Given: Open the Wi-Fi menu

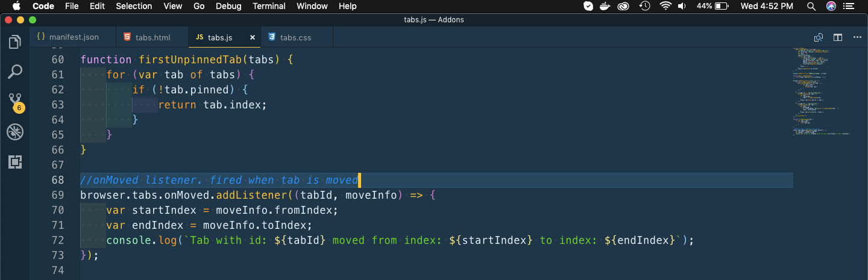Looking at the screenshot, I should pos(665,6).
